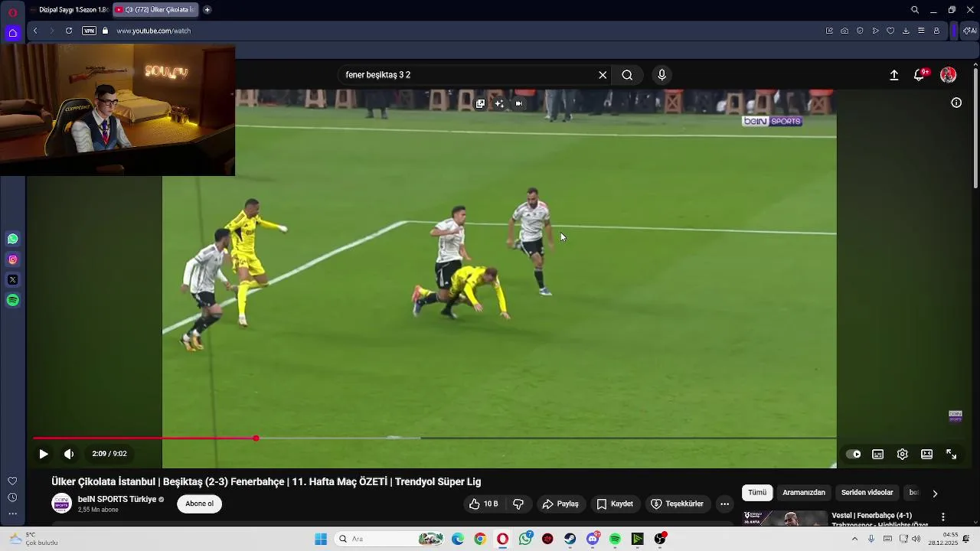Open history clock in Opera sidebar

point(12,497)
